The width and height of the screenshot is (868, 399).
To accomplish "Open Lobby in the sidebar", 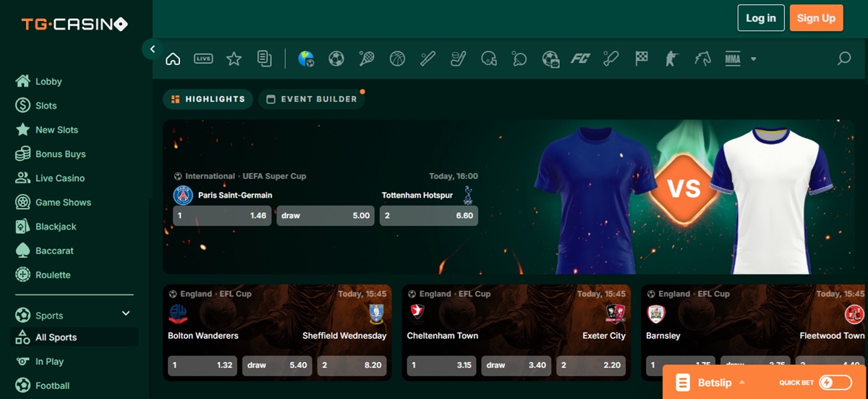I will tap(48, 82).
